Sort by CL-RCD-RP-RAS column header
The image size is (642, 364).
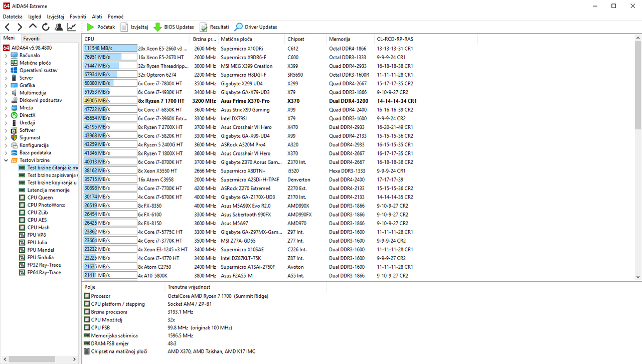426,39
